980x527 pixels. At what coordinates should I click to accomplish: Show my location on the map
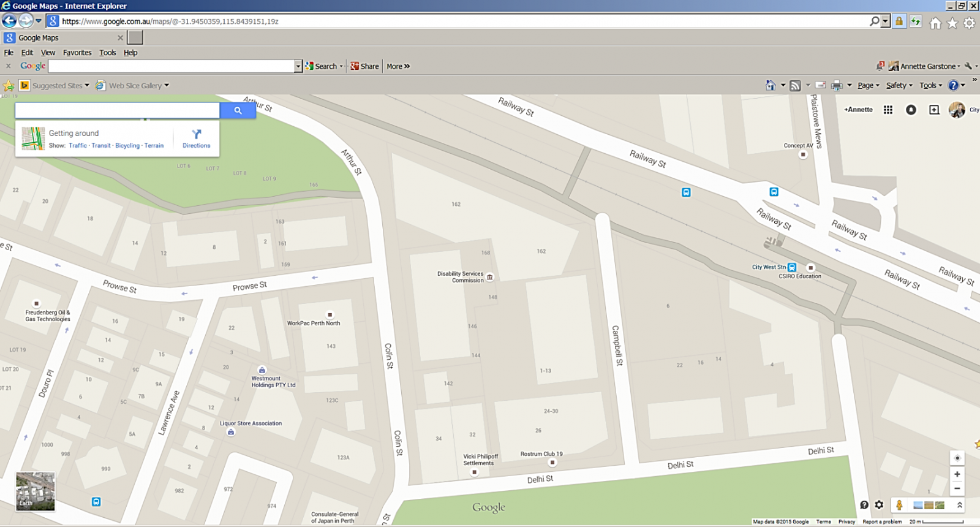pyautogui.click(x=957, y=458)
